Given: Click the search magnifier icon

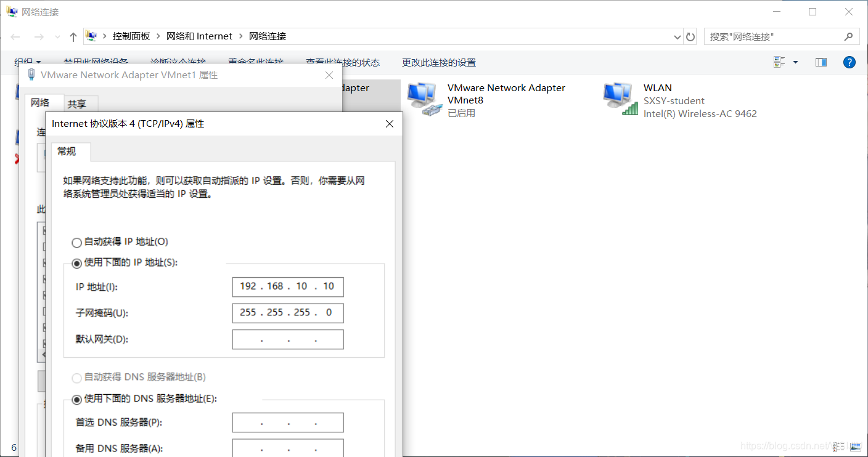Looking at the screenshot, I should pos(849,37).
